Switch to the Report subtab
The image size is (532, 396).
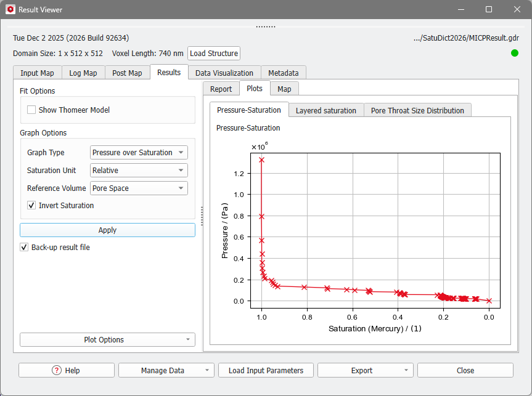[x=220, y=88]
